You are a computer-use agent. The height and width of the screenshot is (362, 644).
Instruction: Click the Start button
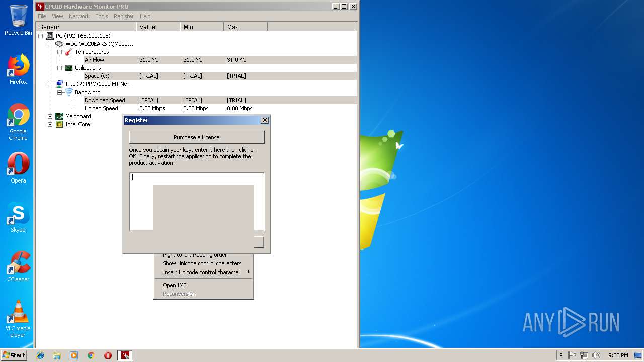pyautogui.click(x=14, y=355)
